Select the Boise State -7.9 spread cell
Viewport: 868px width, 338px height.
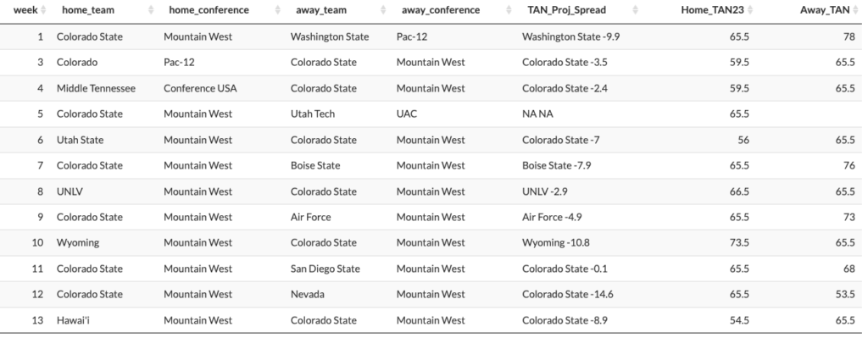[x=556, y=165]
